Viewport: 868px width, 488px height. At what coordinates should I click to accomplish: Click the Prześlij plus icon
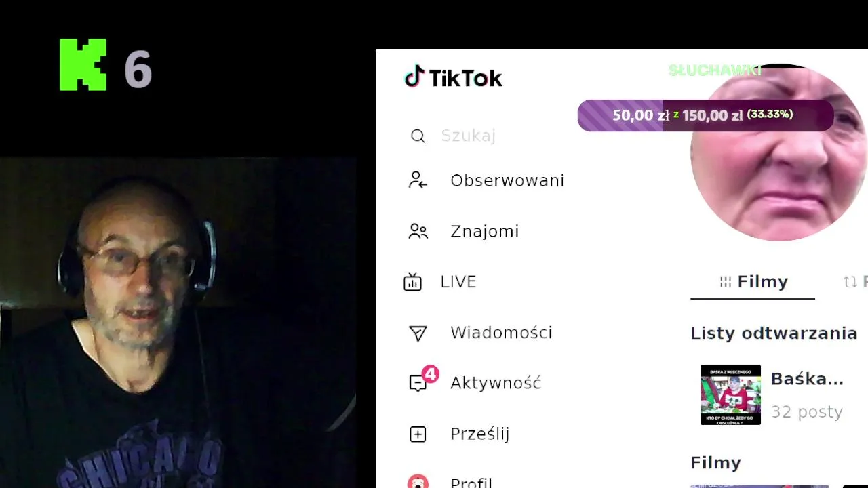(418, 434)
